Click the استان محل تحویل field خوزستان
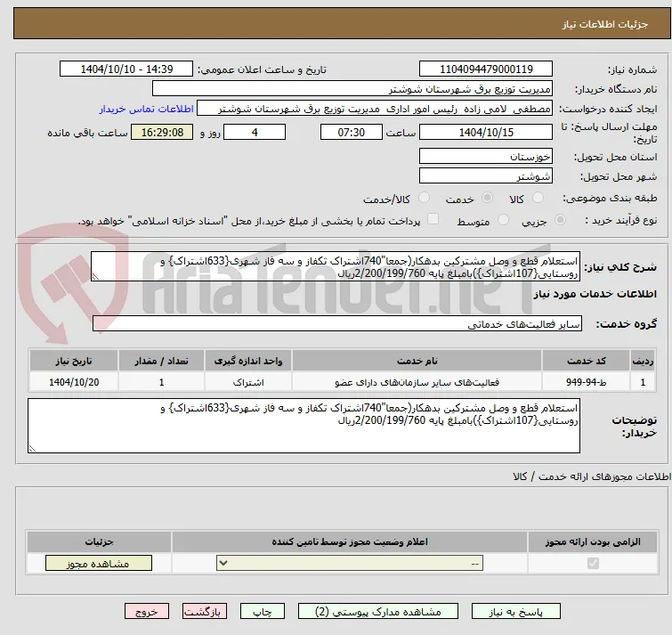Image resolution: width=672 pixels, height=635 pixels. pyautogui.click(x=486, y=157)
